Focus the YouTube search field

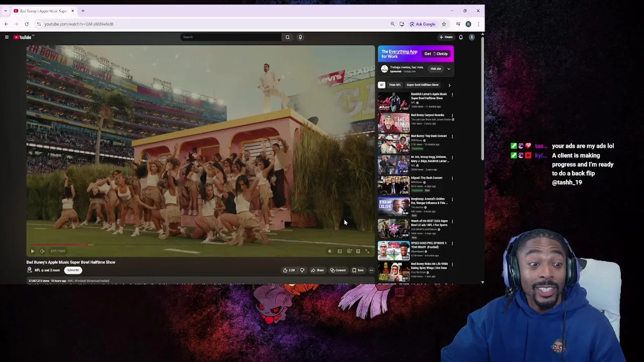(x=231, y=37)
